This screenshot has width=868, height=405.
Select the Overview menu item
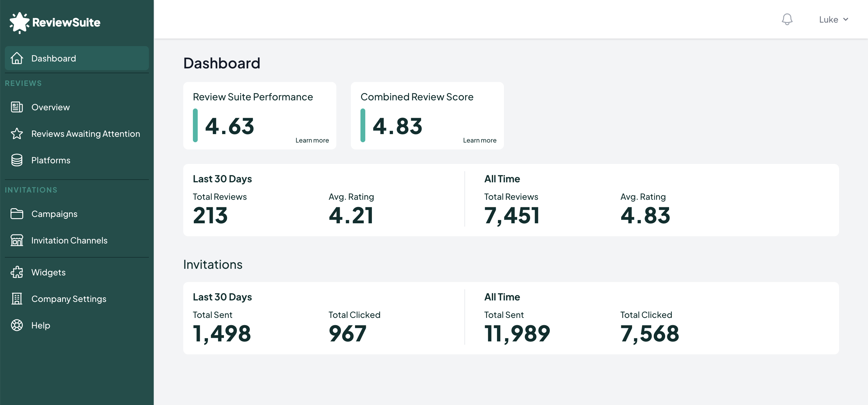pyautogui.click(x=50, y=107)
